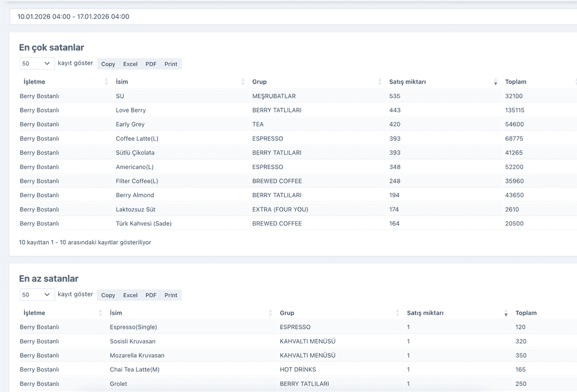
Task: Click the TEA group cell
Action: pos(258,124)
